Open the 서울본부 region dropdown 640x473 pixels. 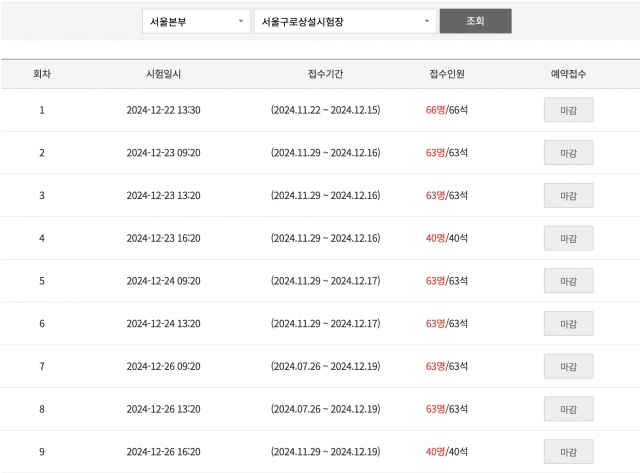click(196, 21)
